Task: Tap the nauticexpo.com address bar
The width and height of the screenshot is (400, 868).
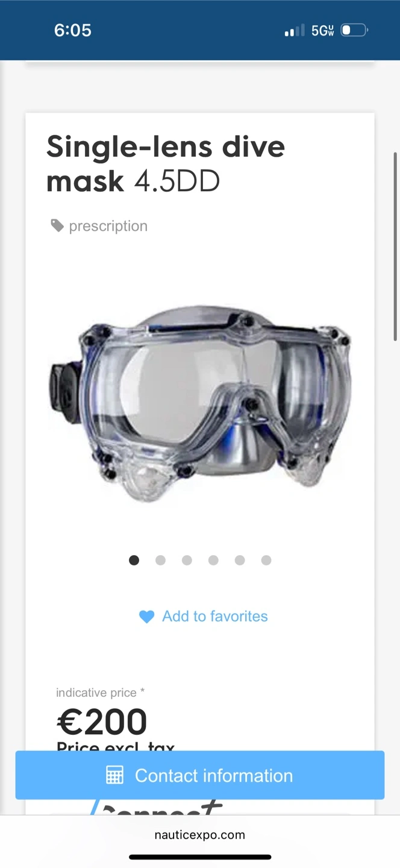Action: point(200,835)
